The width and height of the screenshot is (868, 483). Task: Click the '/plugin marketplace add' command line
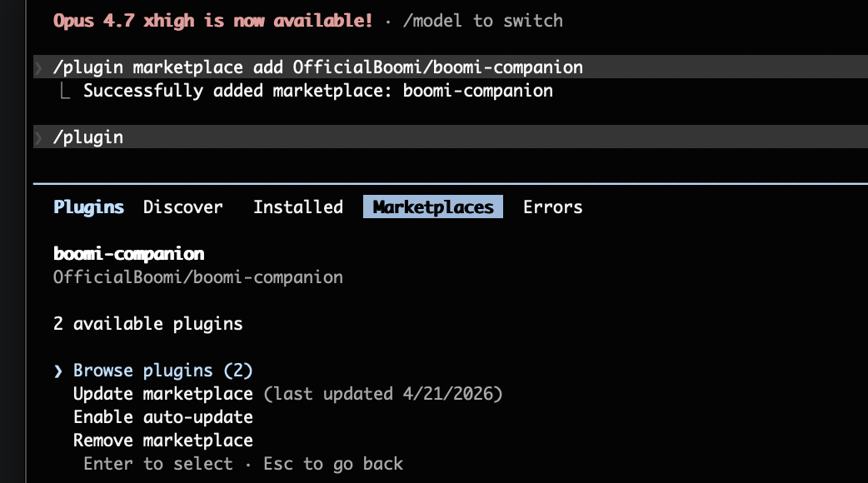pos(451,67)
